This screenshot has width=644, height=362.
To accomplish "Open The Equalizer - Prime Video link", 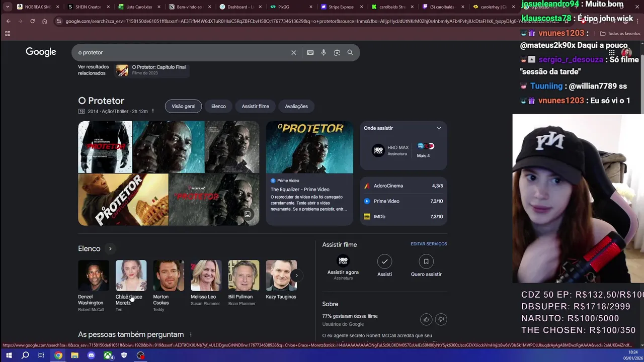I will coord(300,190).
